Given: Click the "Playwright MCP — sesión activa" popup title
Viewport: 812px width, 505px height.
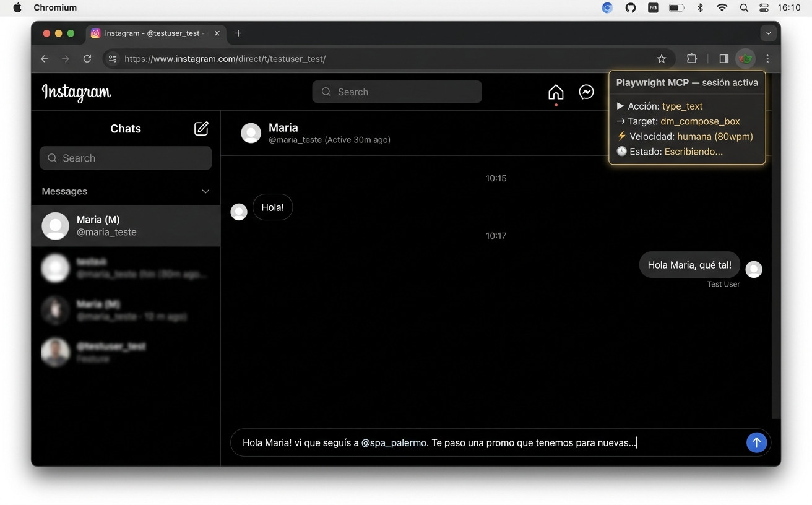Looking at the screenshot, I should [x=687, y=82].
